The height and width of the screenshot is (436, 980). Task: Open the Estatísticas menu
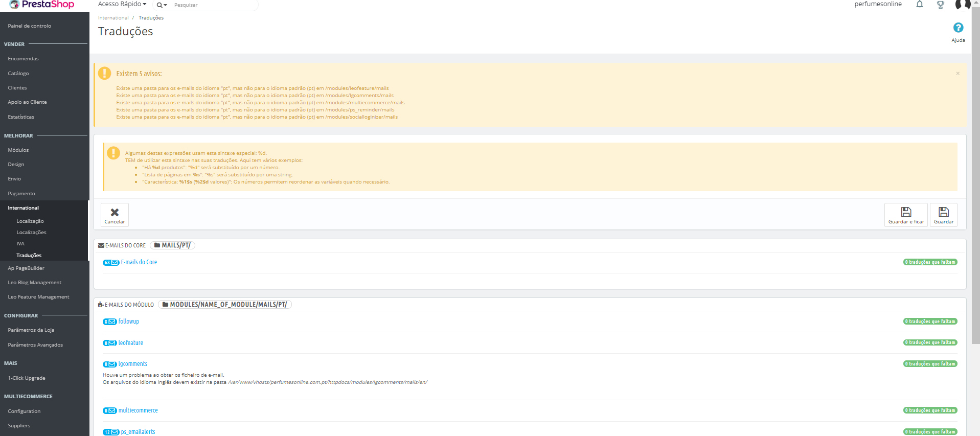point(21,117)
